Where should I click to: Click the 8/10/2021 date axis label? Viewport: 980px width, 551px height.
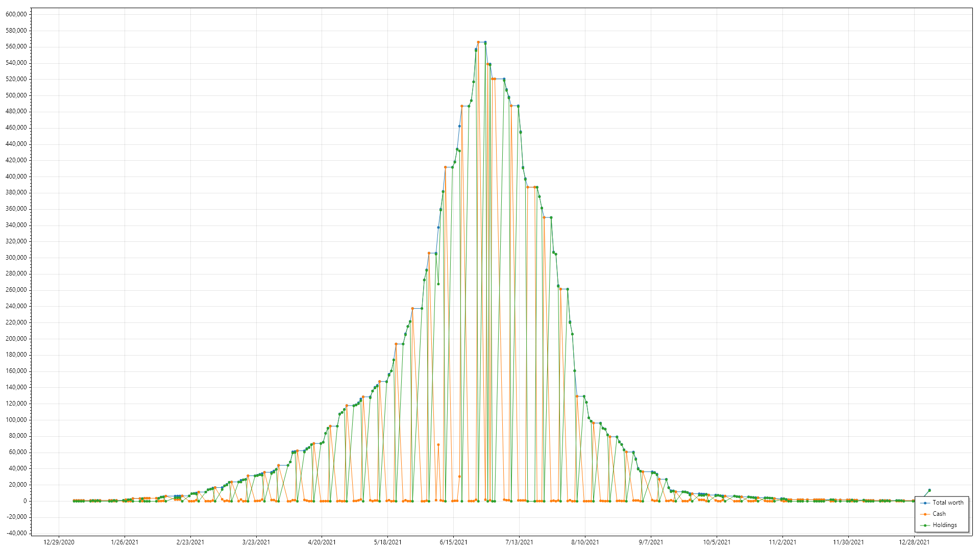tap(585, 542)
